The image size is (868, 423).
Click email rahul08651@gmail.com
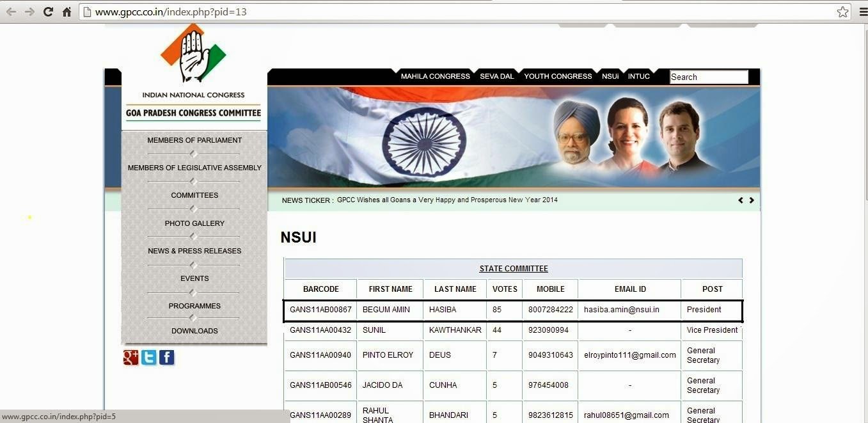pyautogui.click(x=626, y=415)
